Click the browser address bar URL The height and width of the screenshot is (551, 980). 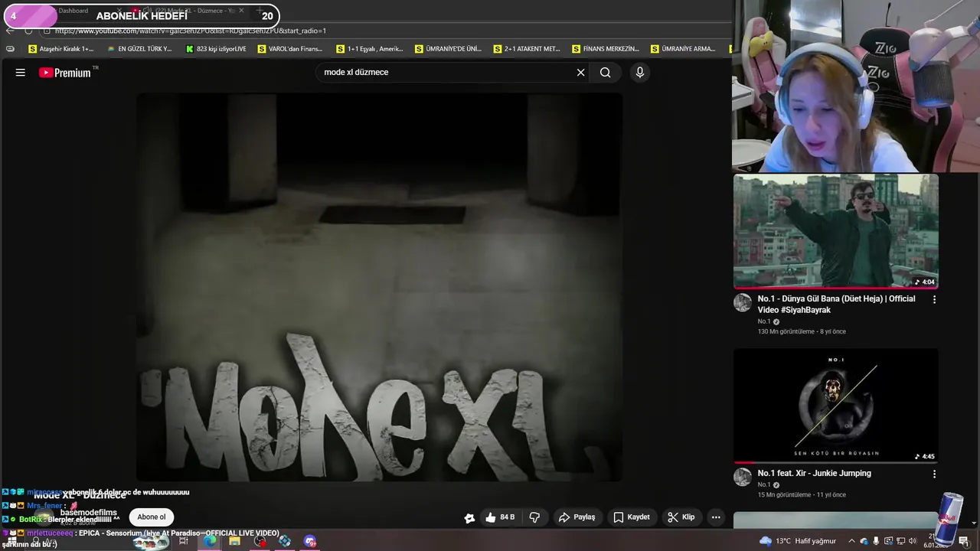coord(191,31)
